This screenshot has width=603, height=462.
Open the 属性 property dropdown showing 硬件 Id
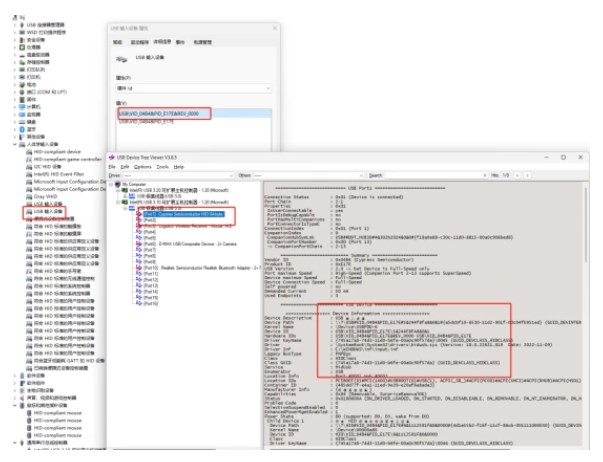point(193,88)
